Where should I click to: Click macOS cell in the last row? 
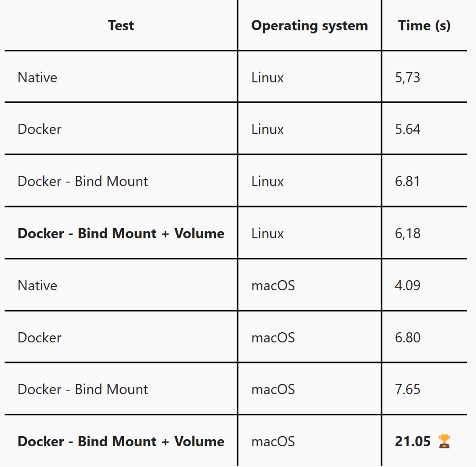click(x=273, y=442)
